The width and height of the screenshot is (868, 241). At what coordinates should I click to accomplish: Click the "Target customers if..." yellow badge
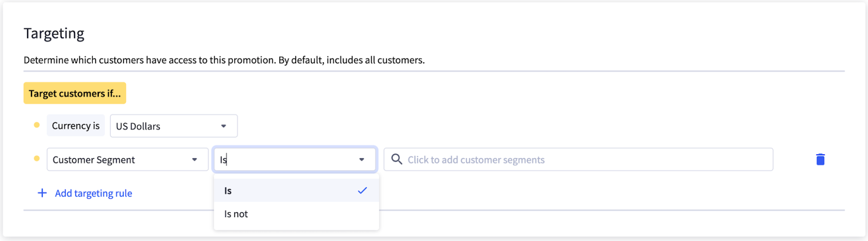(75, 93)
